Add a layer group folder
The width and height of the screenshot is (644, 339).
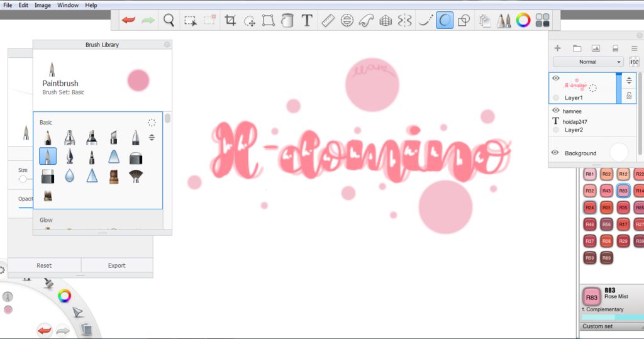pos(577,48)
